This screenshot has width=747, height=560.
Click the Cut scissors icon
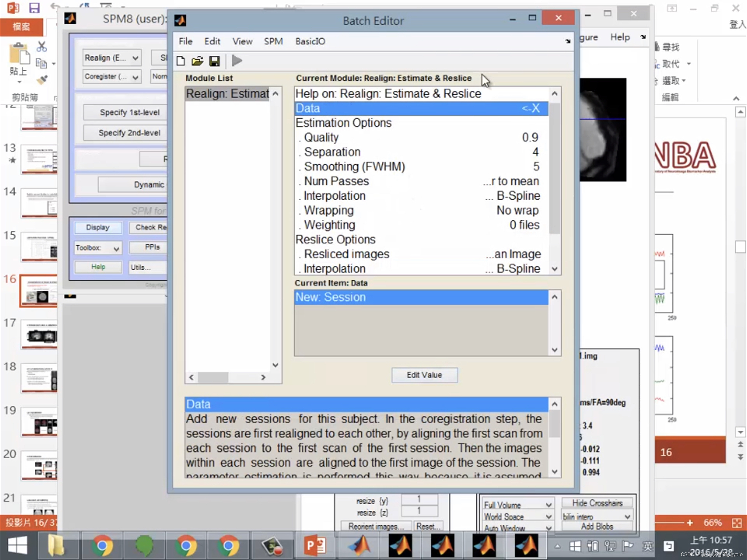point(42,46)
